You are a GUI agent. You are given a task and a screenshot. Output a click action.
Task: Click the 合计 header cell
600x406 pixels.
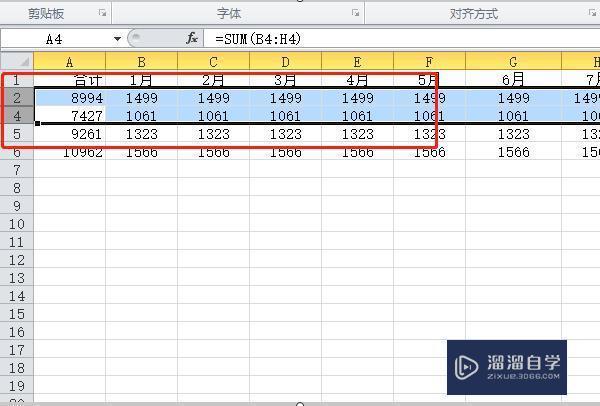click(70, 80)
